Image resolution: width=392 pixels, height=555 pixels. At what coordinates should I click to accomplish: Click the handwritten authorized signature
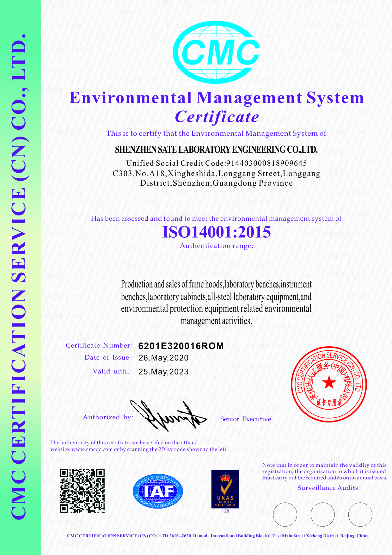pyautogui.click(x=169, y=416)
